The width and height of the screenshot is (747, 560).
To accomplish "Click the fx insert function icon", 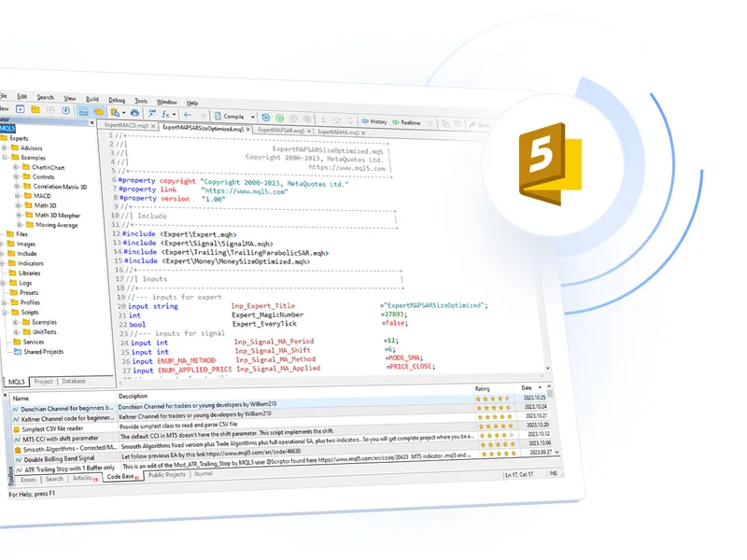I will click(165, 114).
